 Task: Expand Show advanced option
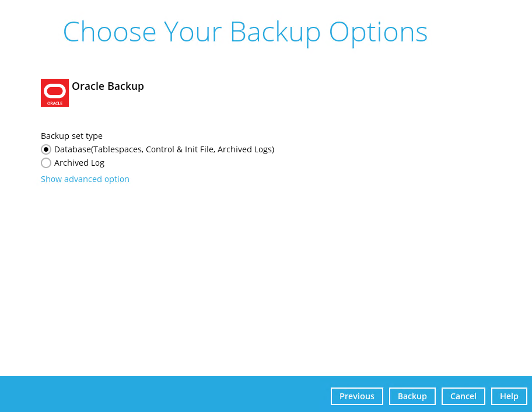point(85,179)
